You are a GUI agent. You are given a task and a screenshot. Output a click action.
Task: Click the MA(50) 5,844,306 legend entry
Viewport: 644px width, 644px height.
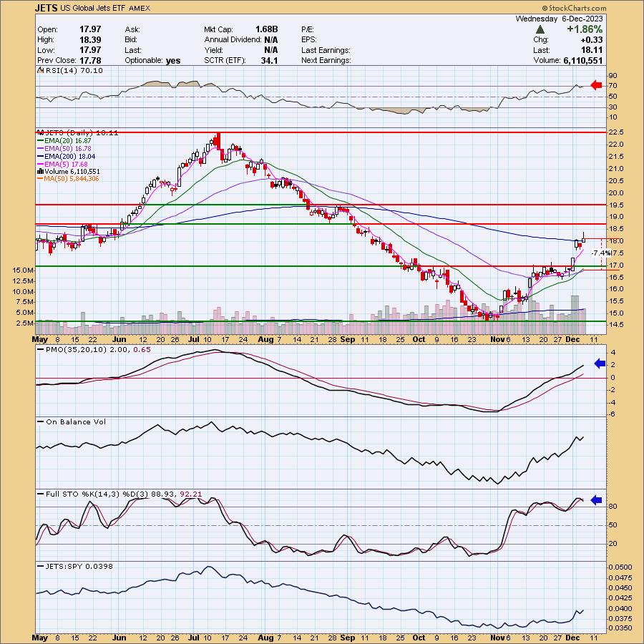[71, 179]
